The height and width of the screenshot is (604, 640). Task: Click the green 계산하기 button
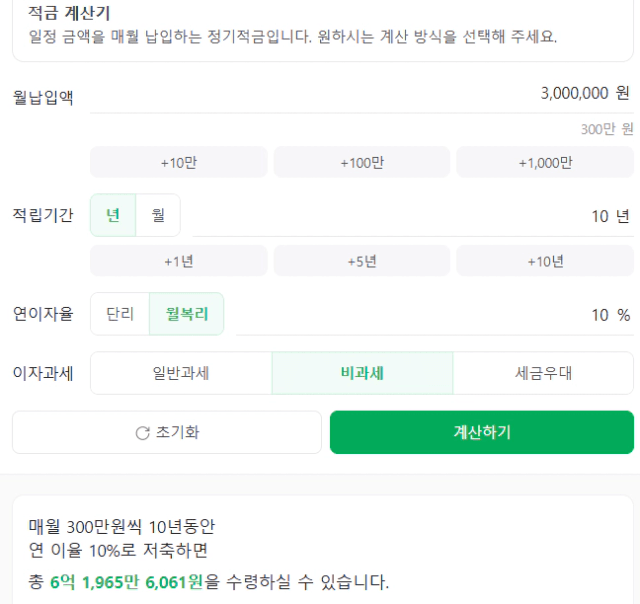point(482,432)
